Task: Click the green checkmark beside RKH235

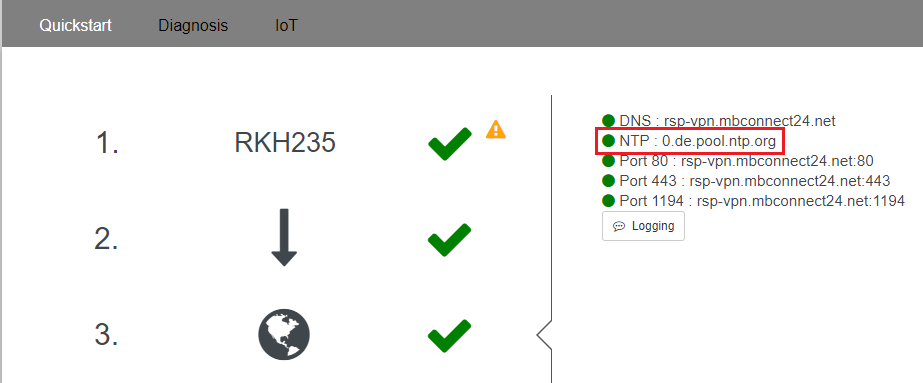Action: (450, 144)
